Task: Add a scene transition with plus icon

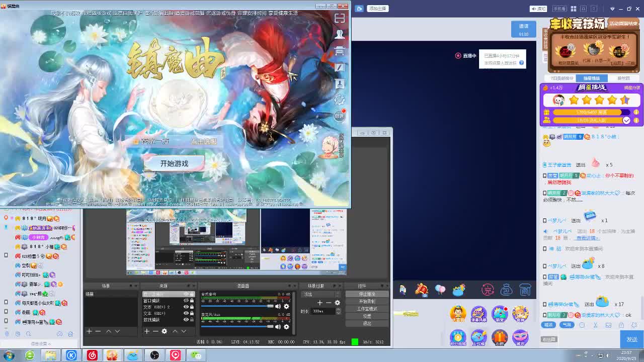Action: pos(319,303)
